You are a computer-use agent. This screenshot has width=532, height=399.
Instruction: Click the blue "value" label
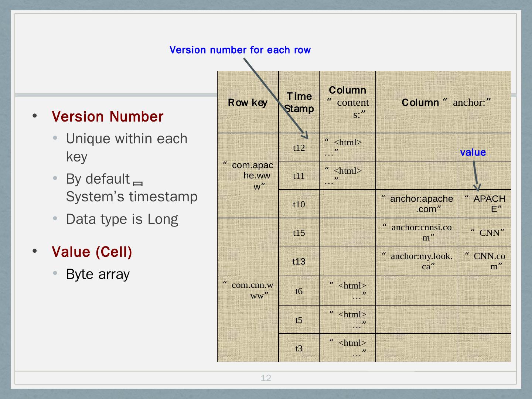(473, 153)
